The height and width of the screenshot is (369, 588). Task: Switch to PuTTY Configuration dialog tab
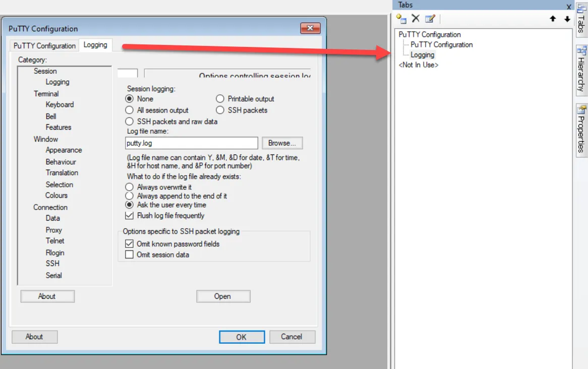44,46
